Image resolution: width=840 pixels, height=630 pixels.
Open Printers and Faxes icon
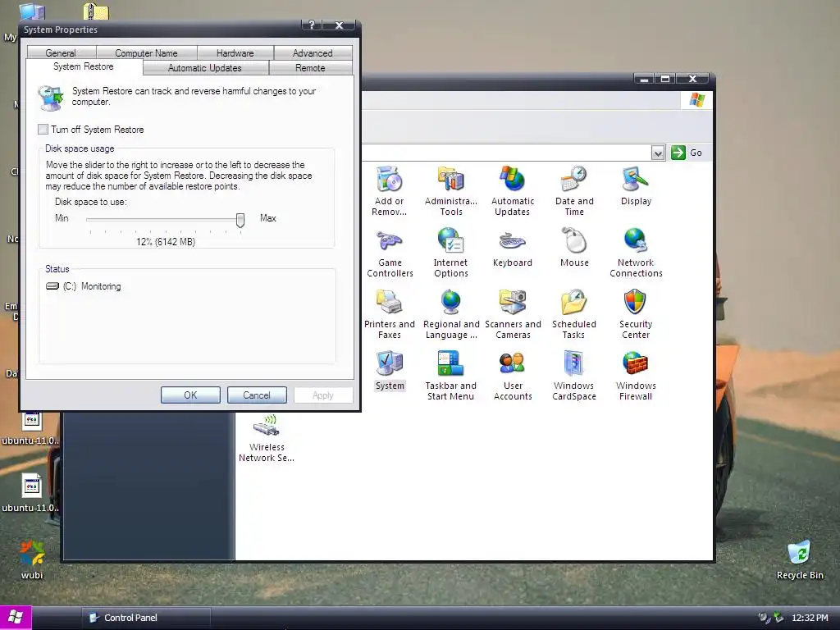(x=390, y=313)
